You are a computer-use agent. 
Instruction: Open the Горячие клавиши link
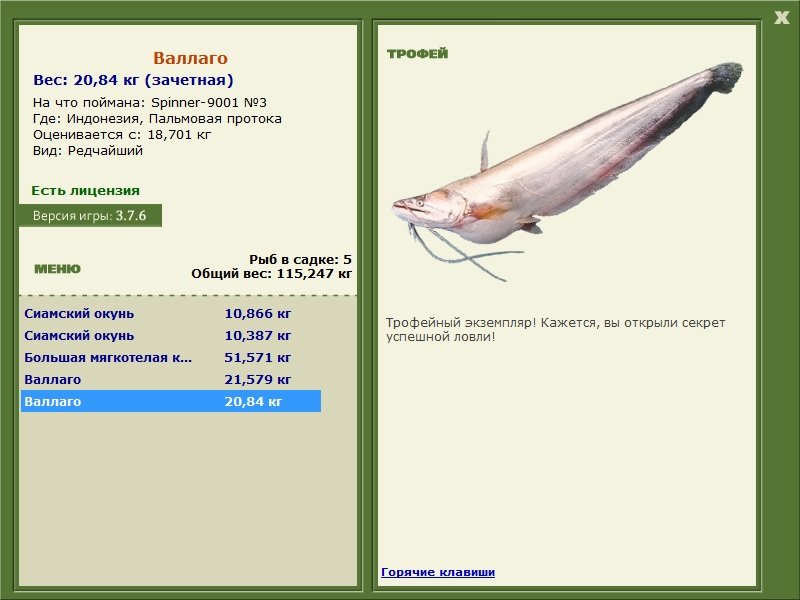[437, 573]
